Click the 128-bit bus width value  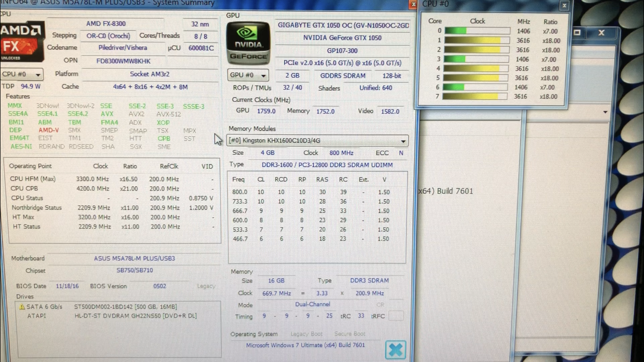click(x=392, y=76)
